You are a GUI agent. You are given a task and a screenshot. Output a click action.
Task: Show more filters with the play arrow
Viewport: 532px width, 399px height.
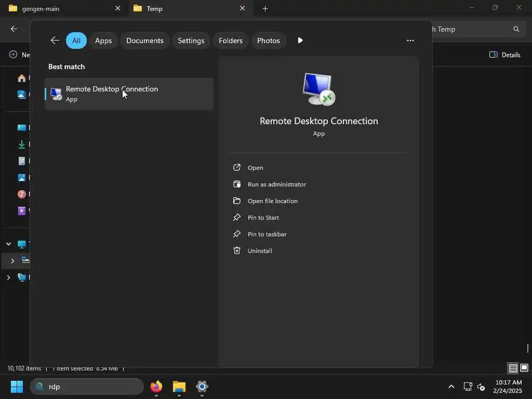(x=300, y=41)
